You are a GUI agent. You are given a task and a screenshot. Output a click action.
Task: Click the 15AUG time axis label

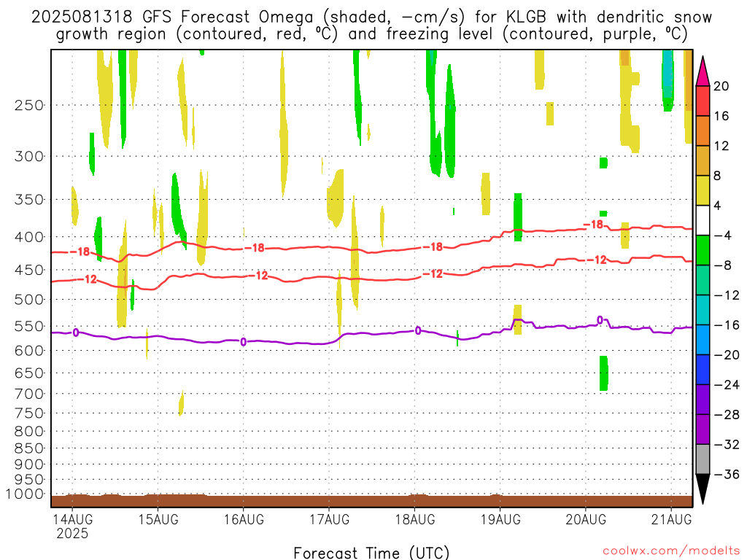point(158,519)
